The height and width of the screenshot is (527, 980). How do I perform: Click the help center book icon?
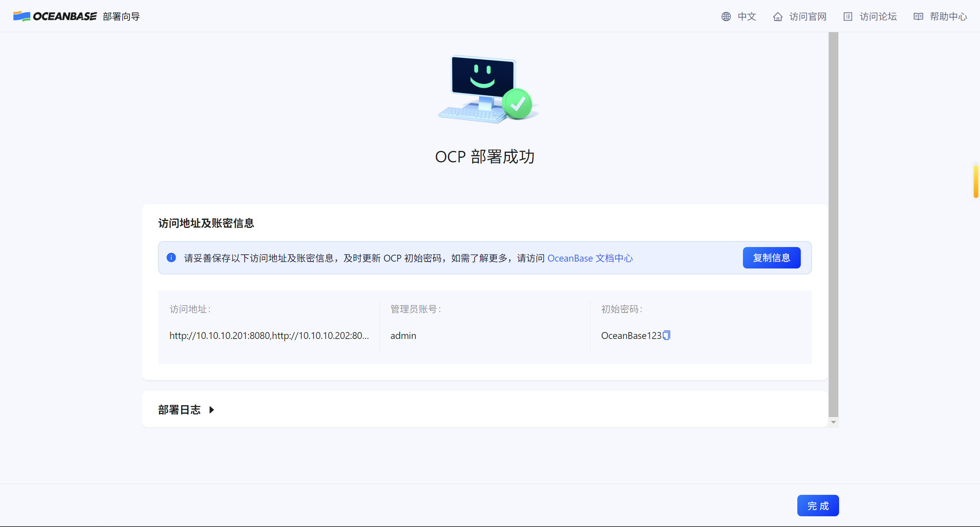pos(918,16)
